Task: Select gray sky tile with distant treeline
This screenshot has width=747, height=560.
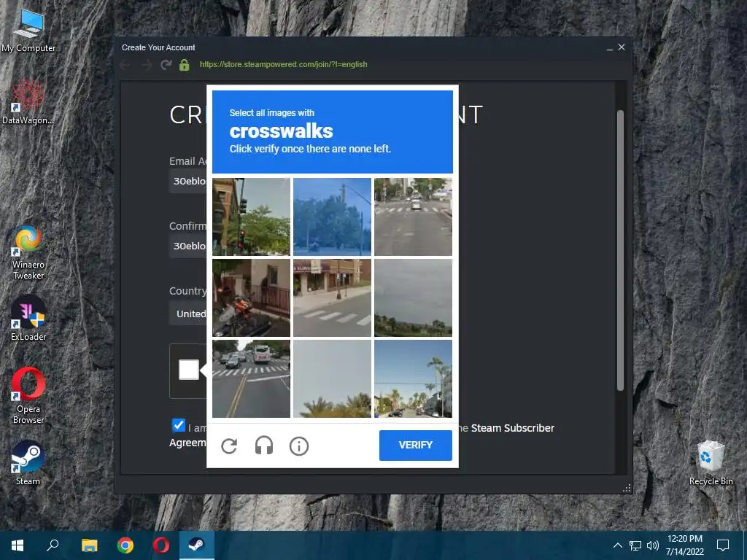Action: pyautogui.click(x=413, y=297)
